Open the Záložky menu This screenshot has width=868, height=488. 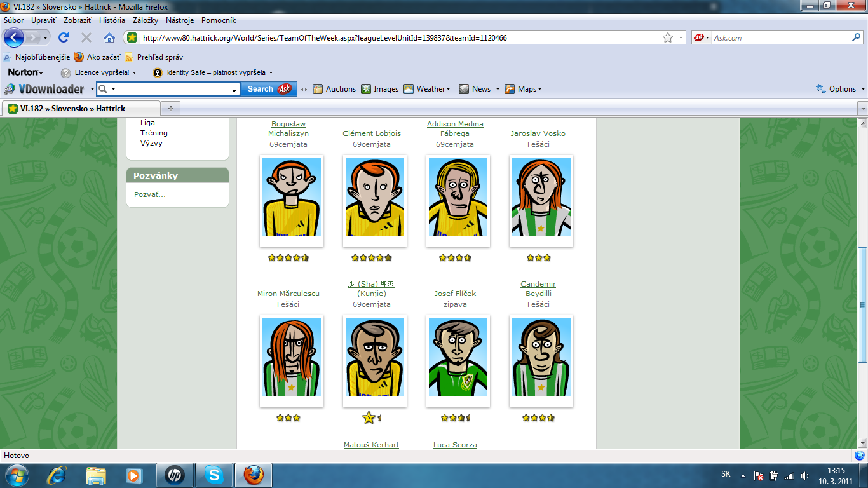(145, 20)
